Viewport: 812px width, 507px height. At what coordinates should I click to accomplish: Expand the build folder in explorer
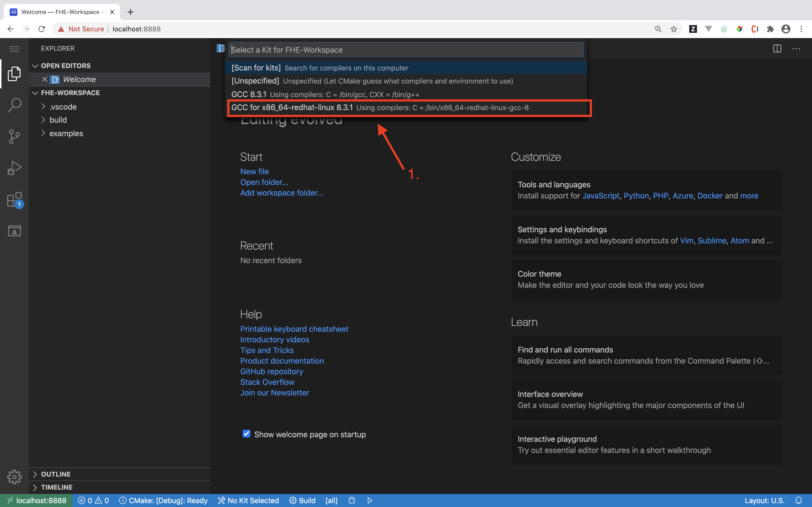44,120
